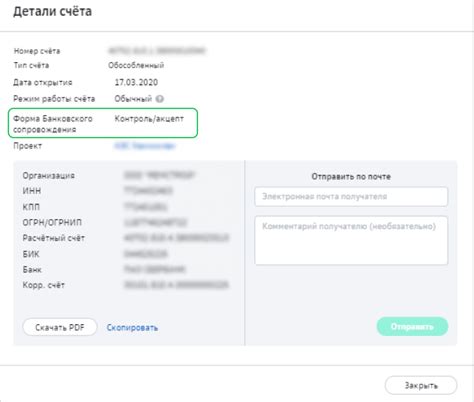Download requisites with Скачать PDF

(60, 327)
